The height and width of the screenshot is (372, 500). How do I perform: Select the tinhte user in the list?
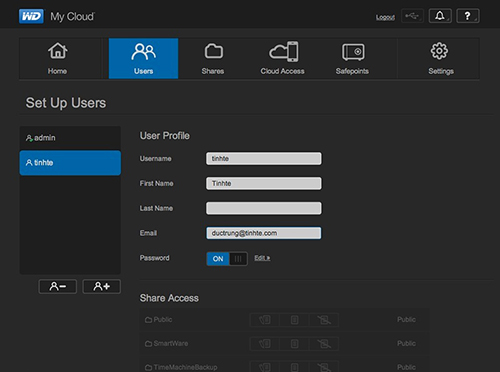click(70, 163)
